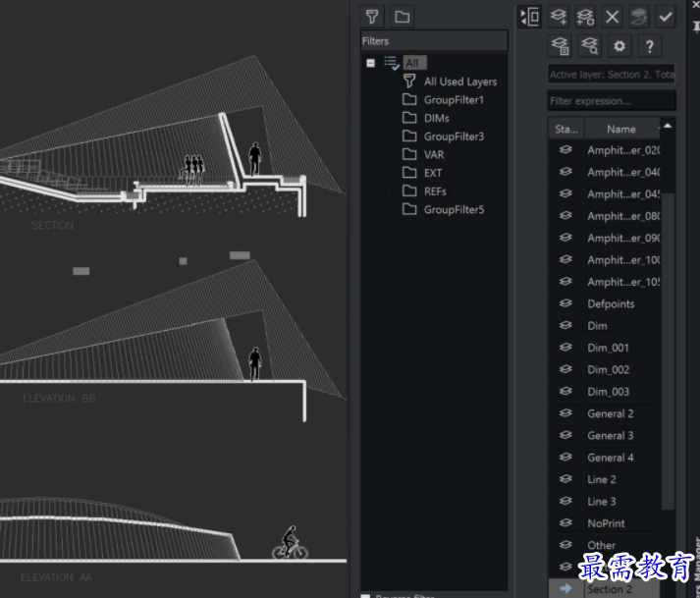Image resolution: width=700 pixels, height=598 pixels.
Task: Collapse the All filter tree node
Action: [x=370, y=63]
